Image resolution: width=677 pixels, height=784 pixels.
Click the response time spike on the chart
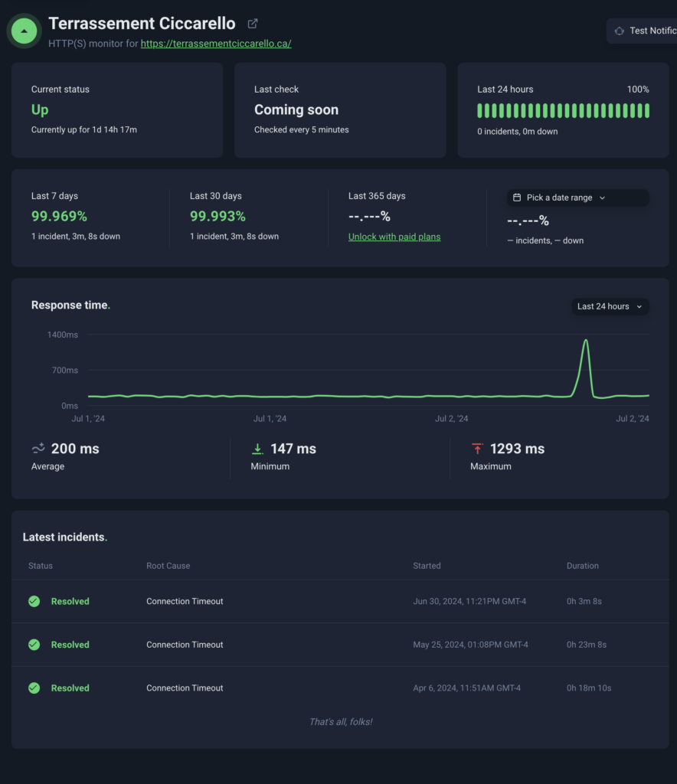(x=586, y=341)
